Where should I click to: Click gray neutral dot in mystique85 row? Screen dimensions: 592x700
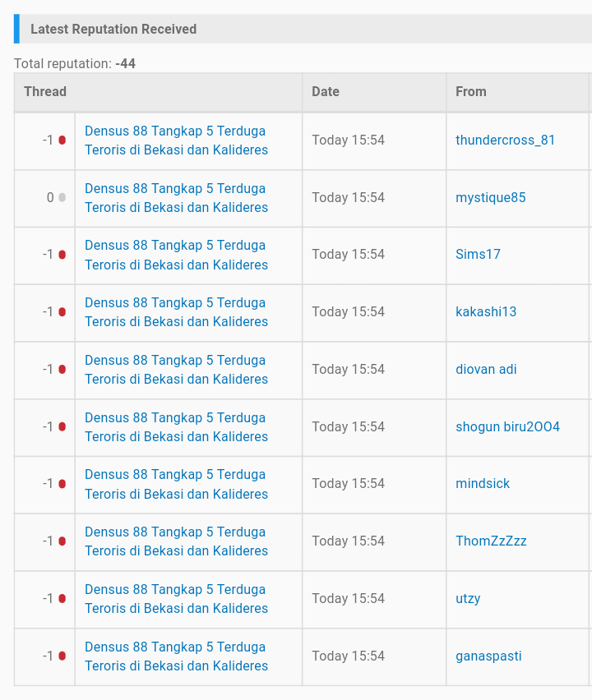tap(62, 198)
